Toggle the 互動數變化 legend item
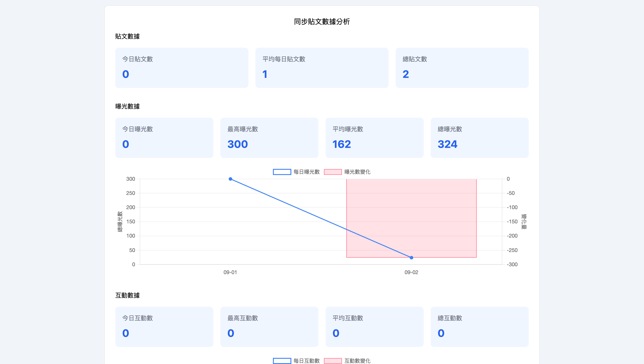Image resolution: width=644 pixels, height=364 pixels. [348, 361]
